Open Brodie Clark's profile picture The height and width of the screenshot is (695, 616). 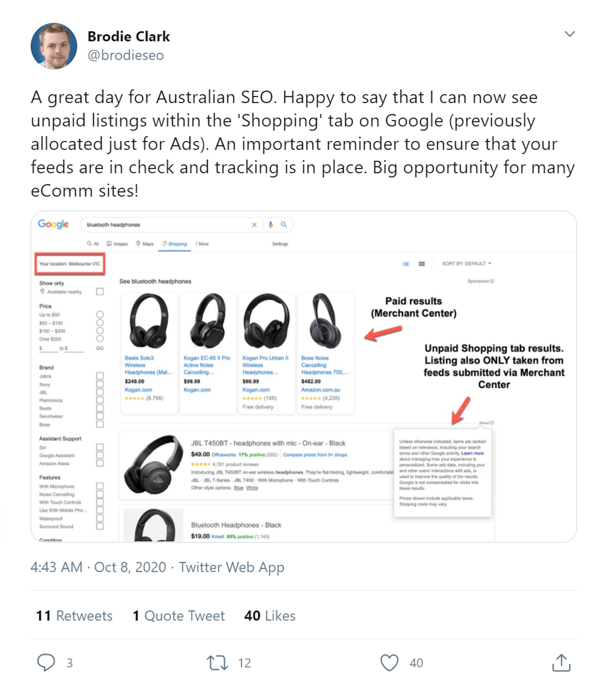pyautogui.click(x=54, y=46)
